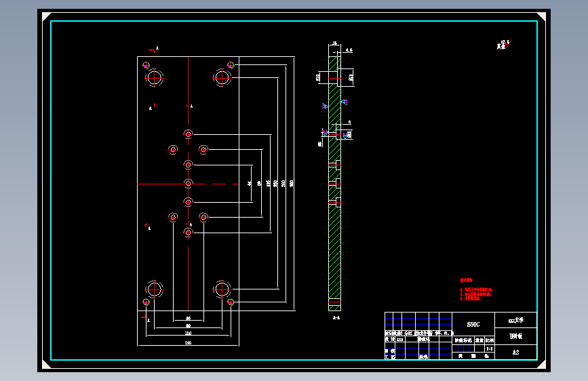
Task: Select the A-A section label below section view
Action: (x=336, y=318)
